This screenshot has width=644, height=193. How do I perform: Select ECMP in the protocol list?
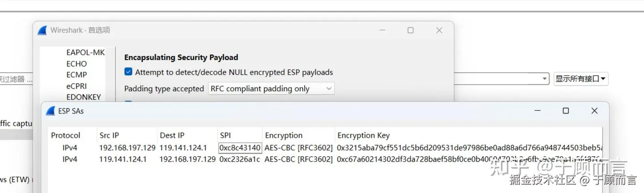point(76,75)
